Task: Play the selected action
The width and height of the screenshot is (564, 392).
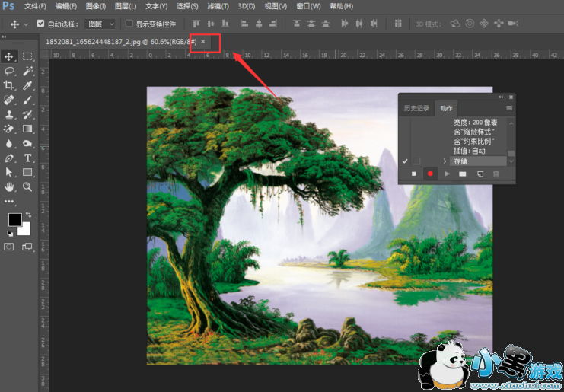Action: tap(447, 174)
